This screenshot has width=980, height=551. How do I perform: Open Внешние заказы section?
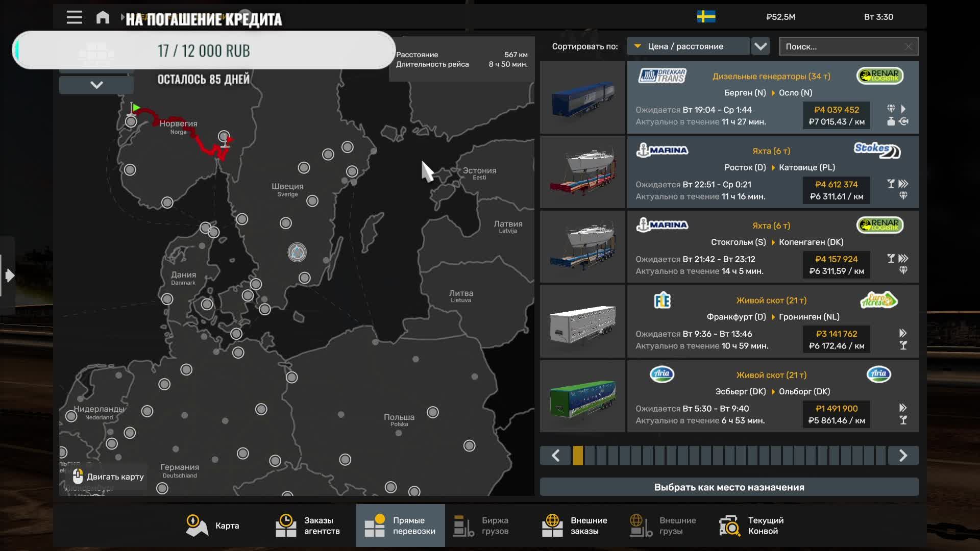click(x=574, y=525)
